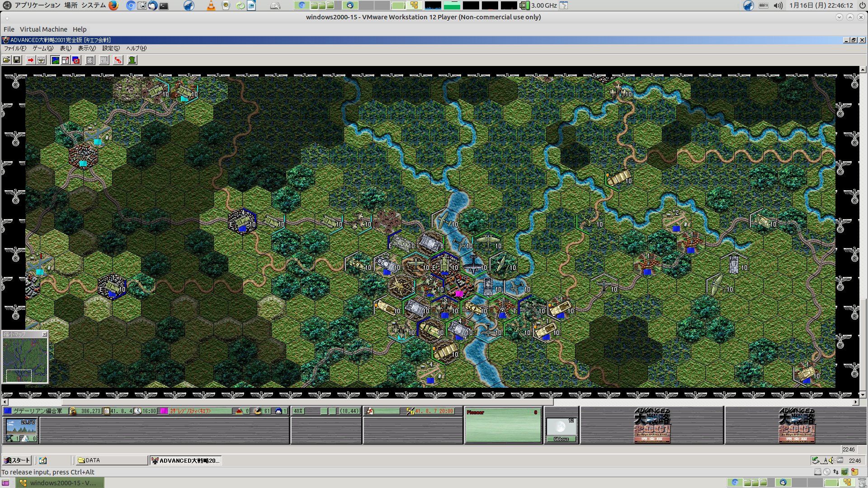
Task: Open Firefox from the top panel
Action: tap(113, 5)
